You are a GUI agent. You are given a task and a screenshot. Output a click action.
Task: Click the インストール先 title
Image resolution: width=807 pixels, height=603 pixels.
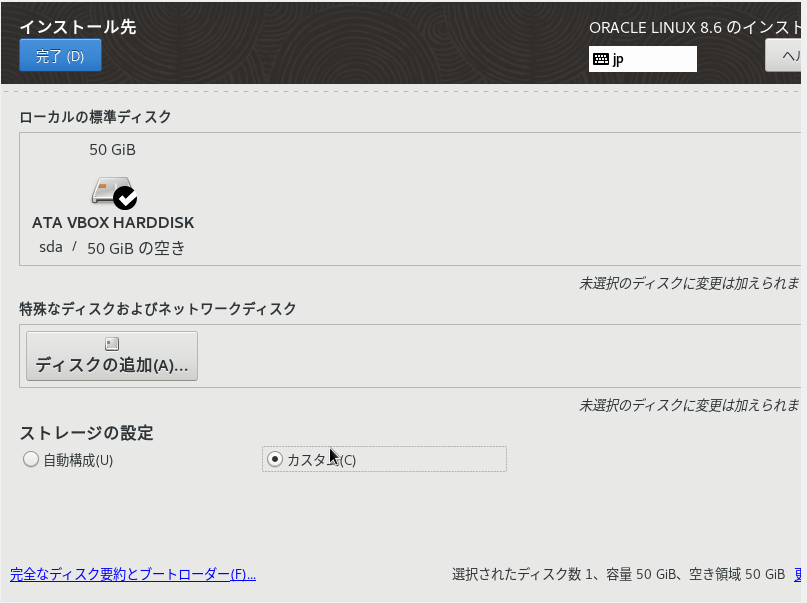pos(78,27)
